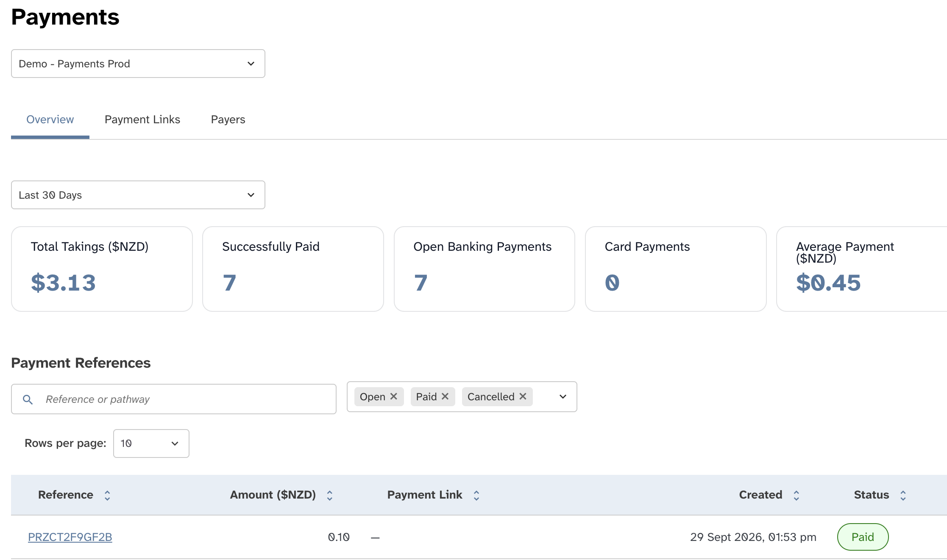Click the Payment References heading
The height and width of the screenshot is (560, 947).
click(81, 363)
